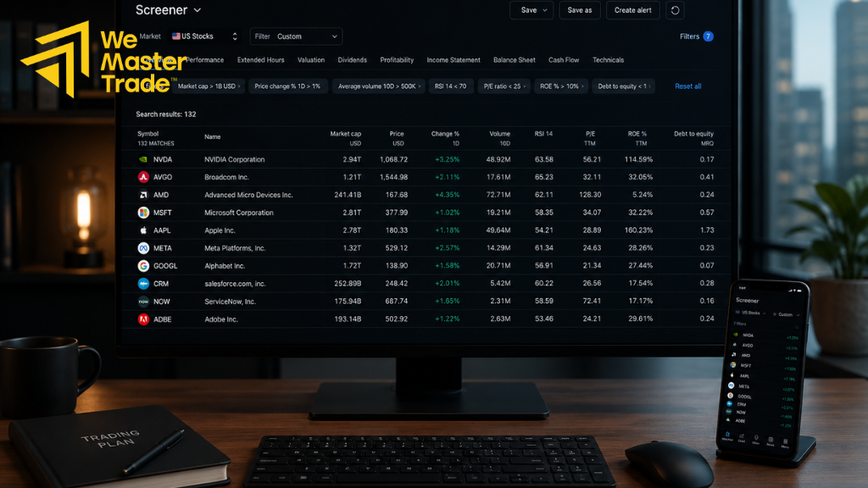The image size is (868, 488).
Task: Expand the RSI 14 < 70 filter chip
Action: point(451,86)
